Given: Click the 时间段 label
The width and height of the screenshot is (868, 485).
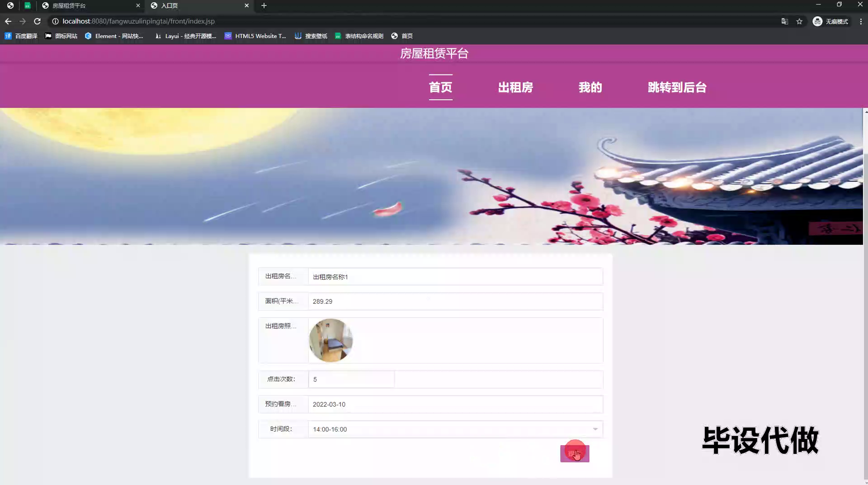Looking at the screenshot, I should (x=281, y=429).
